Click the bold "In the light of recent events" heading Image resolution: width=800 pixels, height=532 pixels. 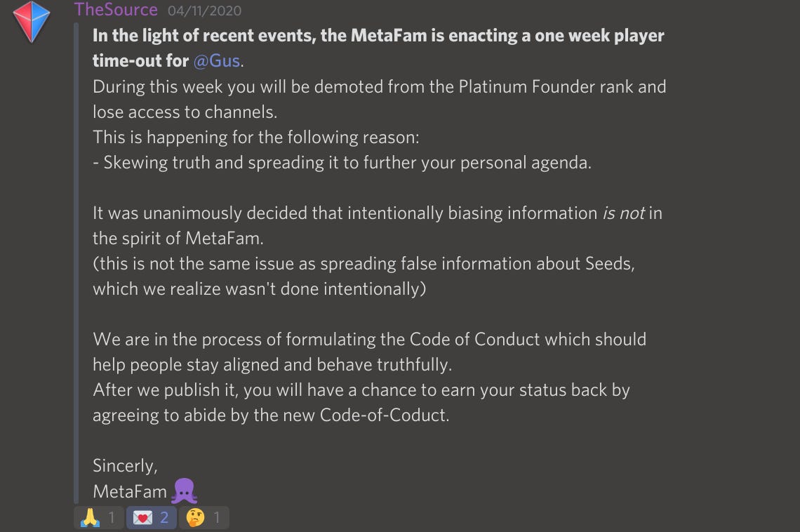pyautogui.click(x=378, y=48)
